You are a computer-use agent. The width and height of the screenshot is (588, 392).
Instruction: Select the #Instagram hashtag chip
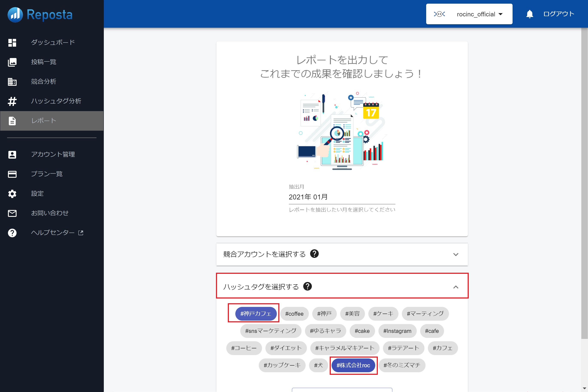397,331
